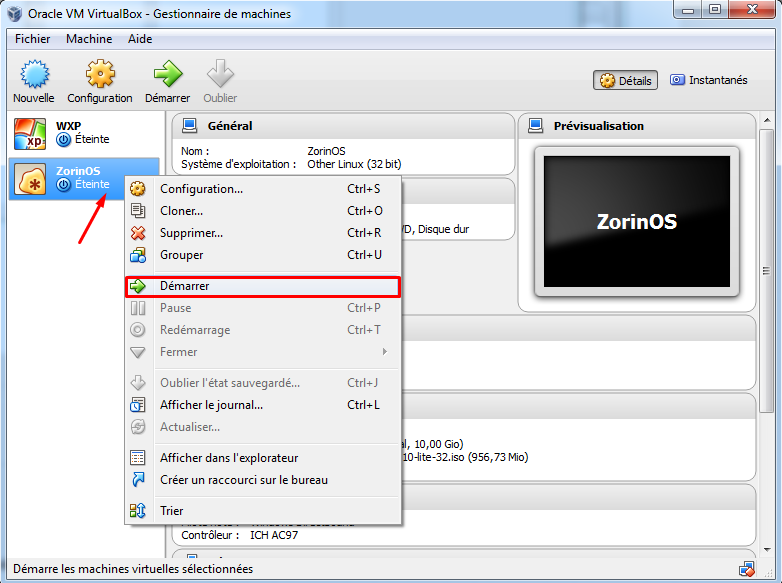Click the details pane scroll-up arrow
This screenshot has height=583, width=782.
(x=767, y=120)
